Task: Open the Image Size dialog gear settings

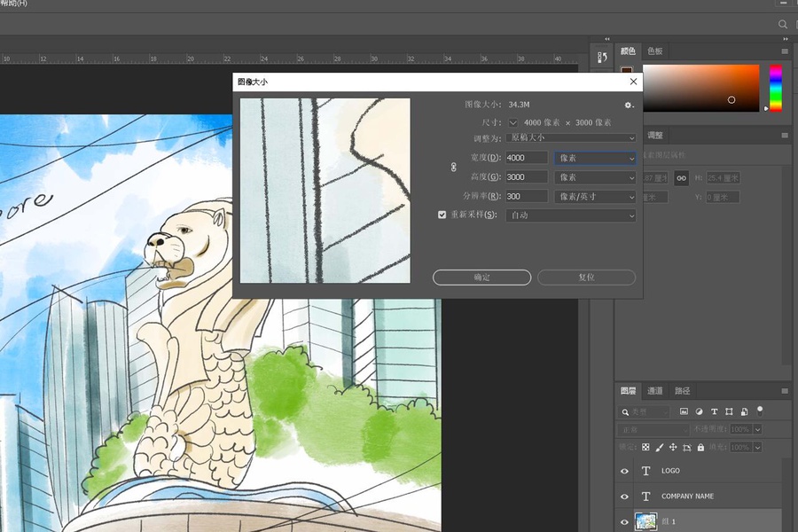Action: coord(629,105)
